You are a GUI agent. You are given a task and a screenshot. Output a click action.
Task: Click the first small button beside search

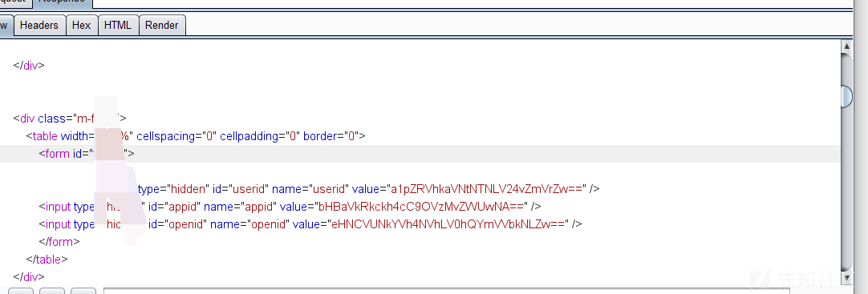point(21,291)
